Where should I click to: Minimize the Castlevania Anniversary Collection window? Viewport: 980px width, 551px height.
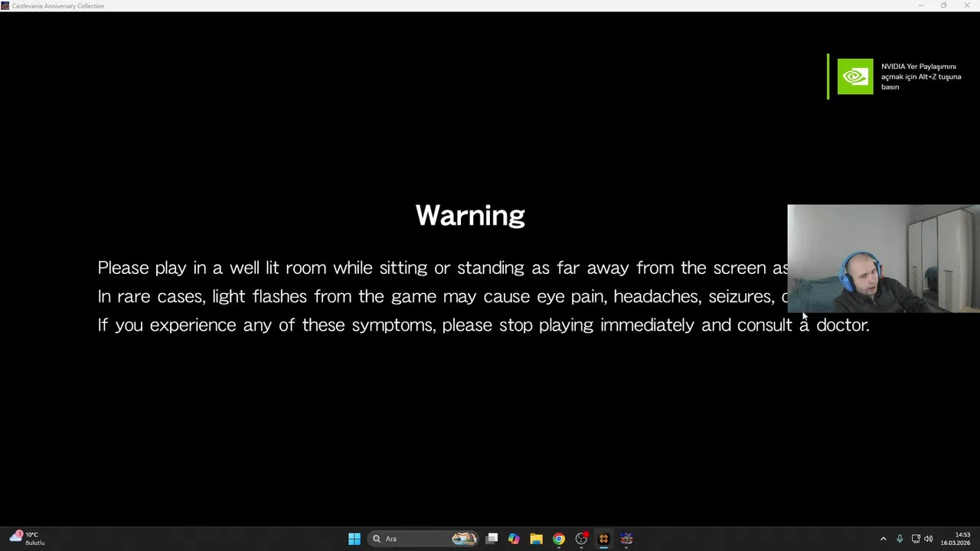pyautogui.click(x=920, y=5)
